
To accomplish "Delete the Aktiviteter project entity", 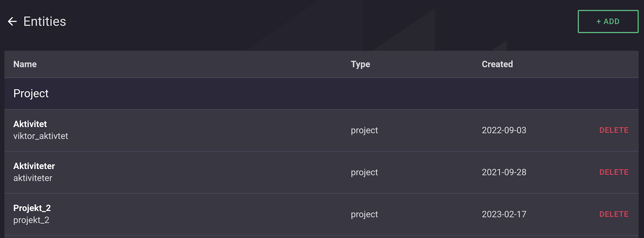I will tap(613, 172).
